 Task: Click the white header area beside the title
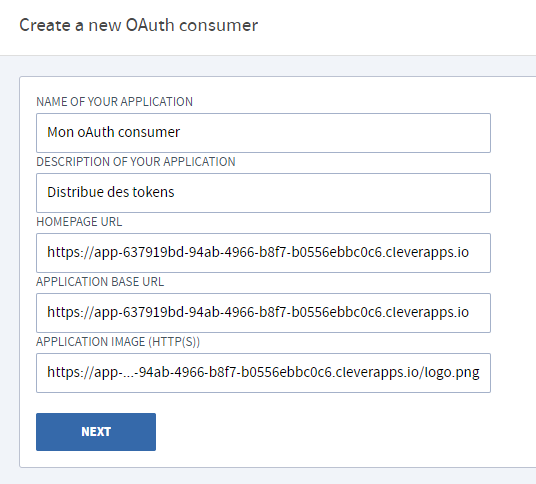pos(393,27)
